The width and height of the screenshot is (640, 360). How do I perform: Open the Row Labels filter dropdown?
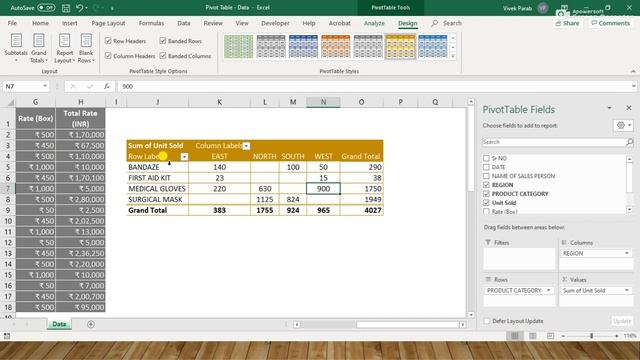point(184,157)
